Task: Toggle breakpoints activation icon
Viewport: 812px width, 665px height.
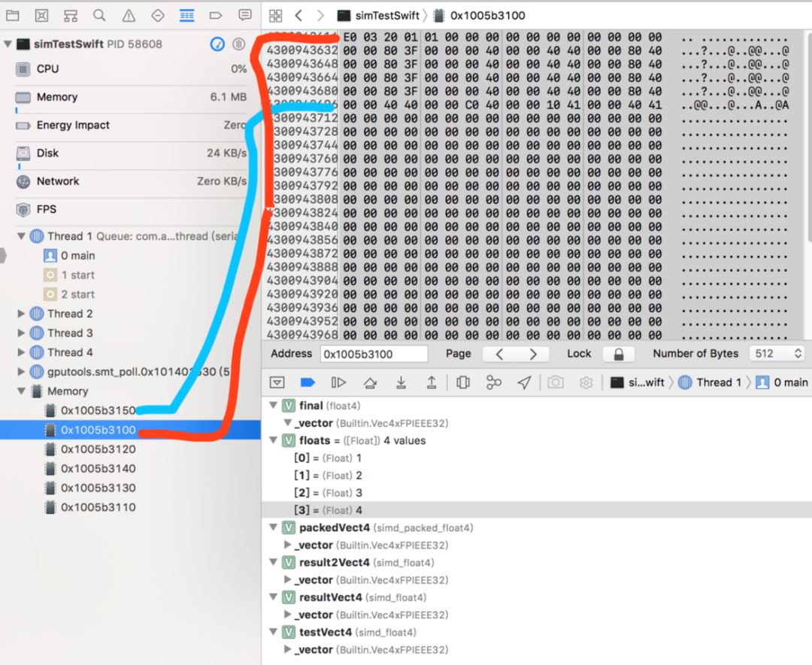Action: (x=308, y=382)
